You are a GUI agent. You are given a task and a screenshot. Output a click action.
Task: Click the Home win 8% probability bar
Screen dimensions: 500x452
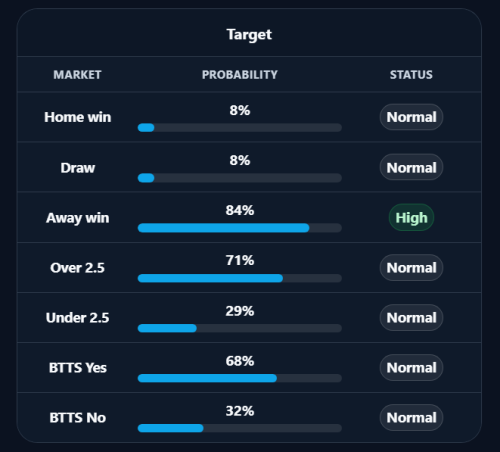[x=240, y=128]
